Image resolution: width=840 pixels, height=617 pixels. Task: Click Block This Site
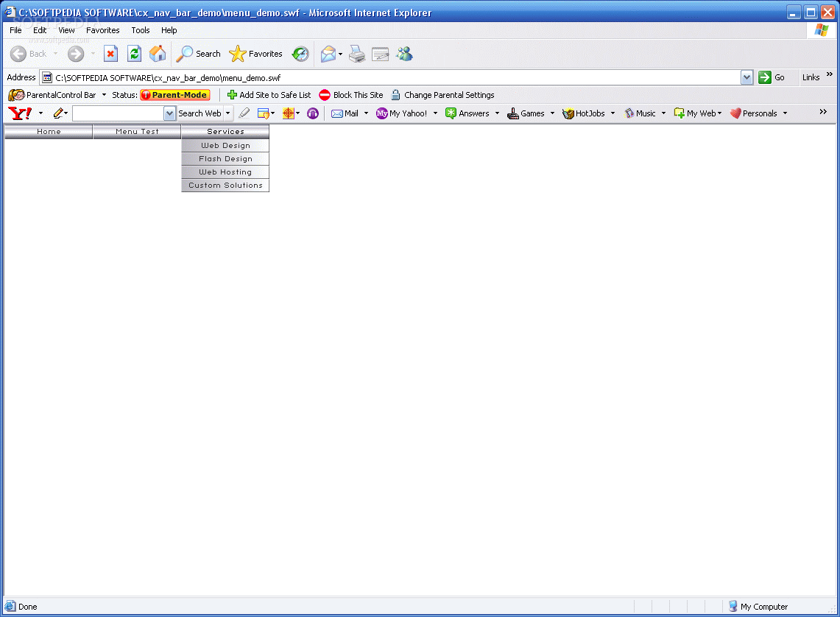351,95
